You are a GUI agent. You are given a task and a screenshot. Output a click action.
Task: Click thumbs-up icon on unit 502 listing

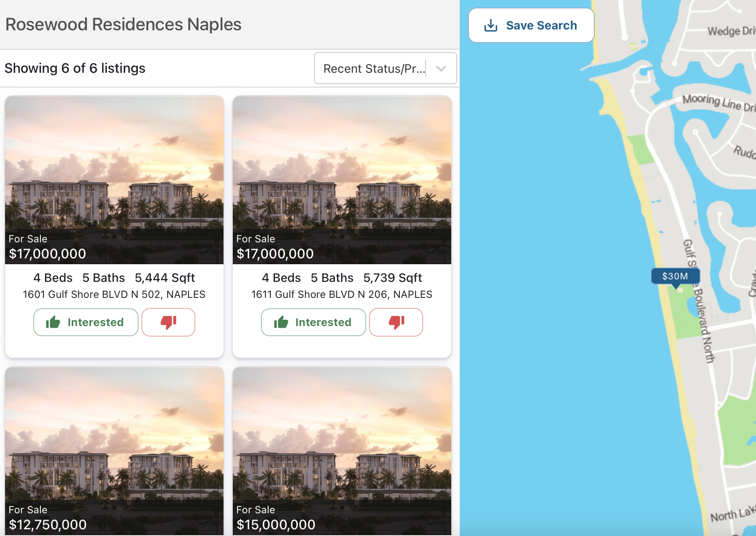[x=53, y=322]
